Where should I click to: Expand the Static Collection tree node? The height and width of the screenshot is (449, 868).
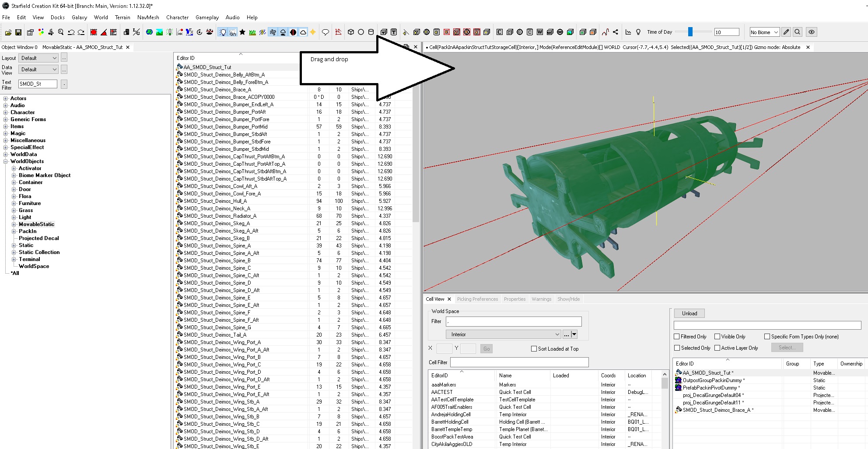(x=14, y=252)
